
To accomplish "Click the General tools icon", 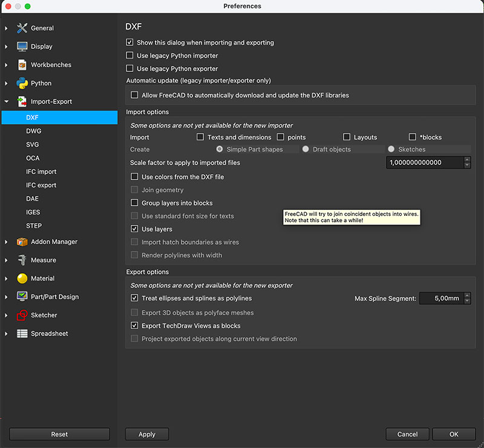I will click(x=22, y=28).
